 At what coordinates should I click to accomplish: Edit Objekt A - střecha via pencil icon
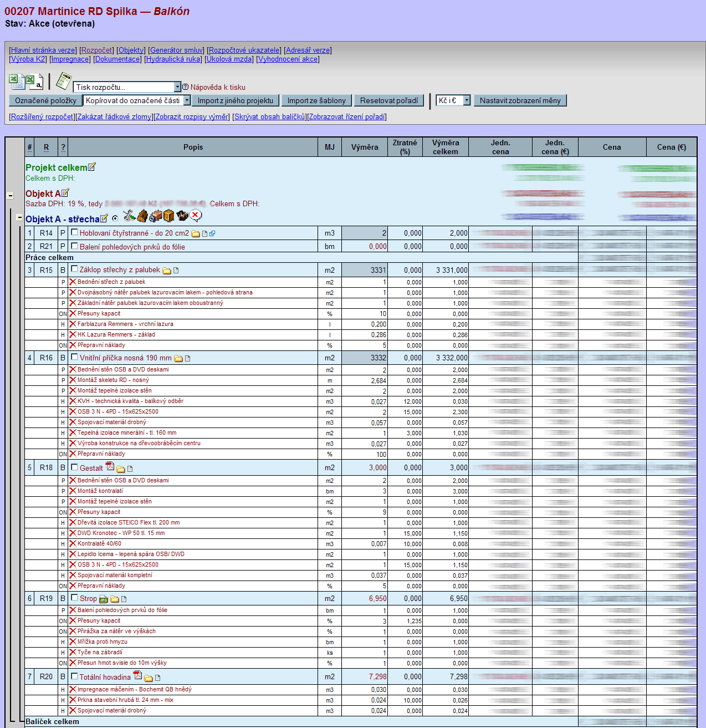[104, 218]
